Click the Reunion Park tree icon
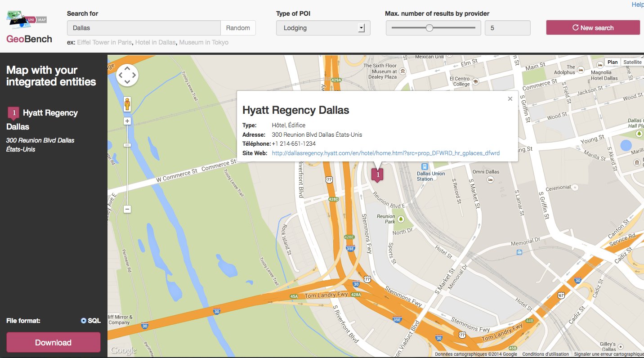The image size is (644, 358). [401, 219]
